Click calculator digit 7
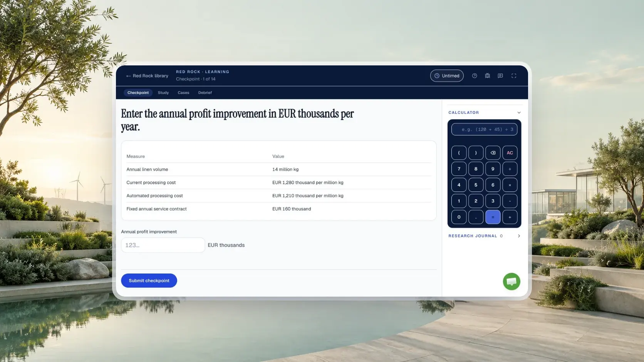644x362 pixels. (459, 169)
